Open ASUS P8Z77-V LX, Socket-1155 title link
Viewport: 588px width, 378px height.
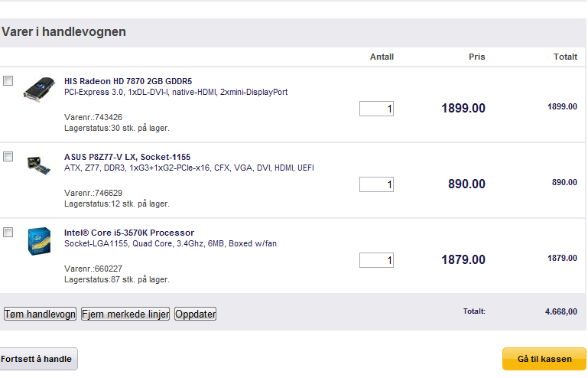(128, 157)
